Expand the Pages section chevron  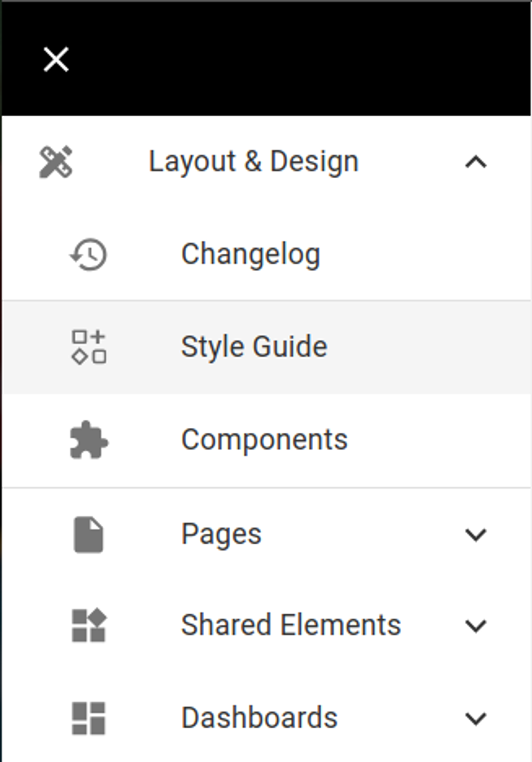476,534
